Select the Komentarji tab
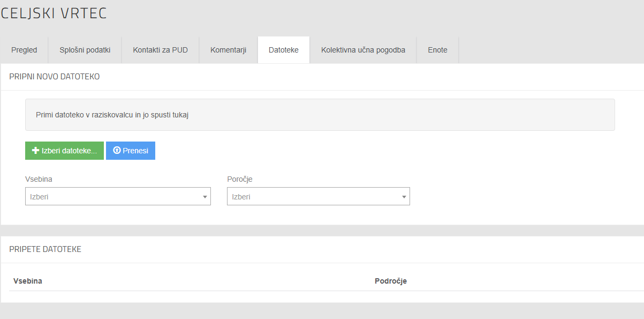This screenshot has height=319, width=644. click(228, 50)
